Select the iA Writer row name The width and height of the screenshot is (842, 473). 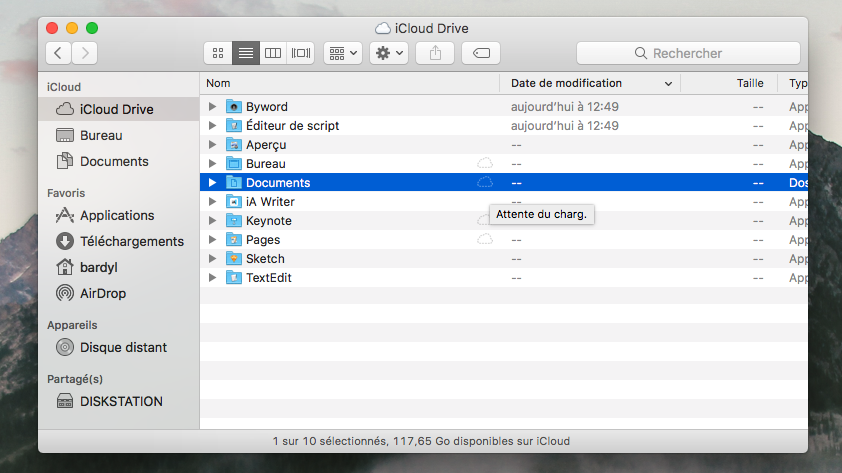270,202
